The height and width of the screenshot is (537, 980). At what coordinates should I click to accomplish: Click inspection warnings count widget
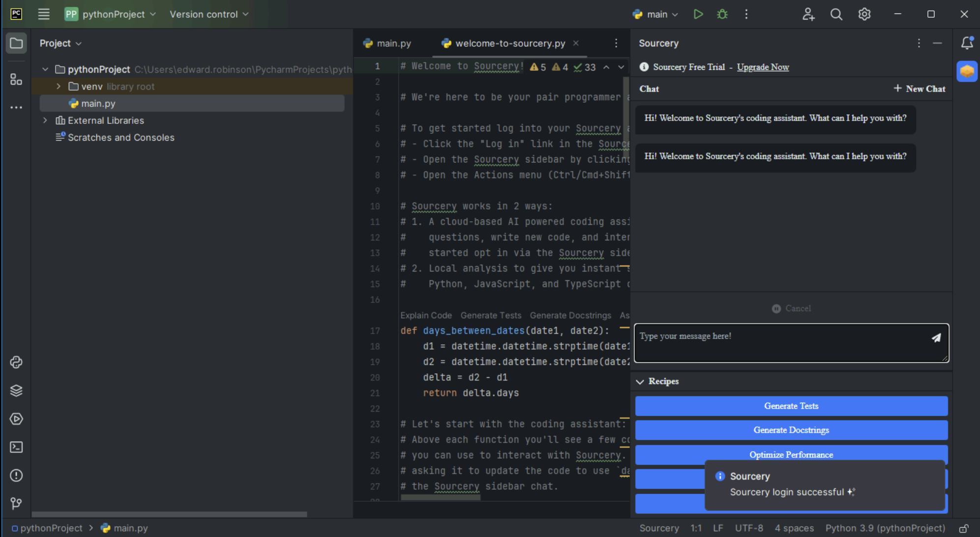click(x=563, y=67)
